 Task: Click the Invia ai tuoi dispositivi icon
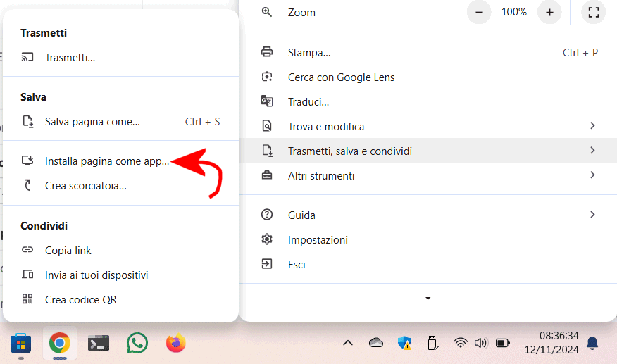point(27,275)
